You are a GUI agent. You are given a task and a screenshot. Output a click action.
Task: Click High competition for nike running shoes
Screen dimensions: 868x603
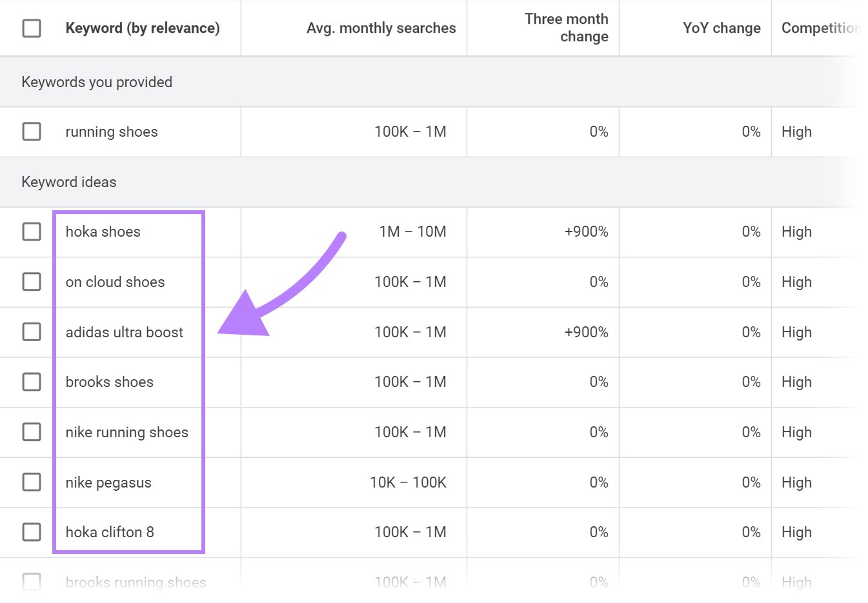(796, 432)
